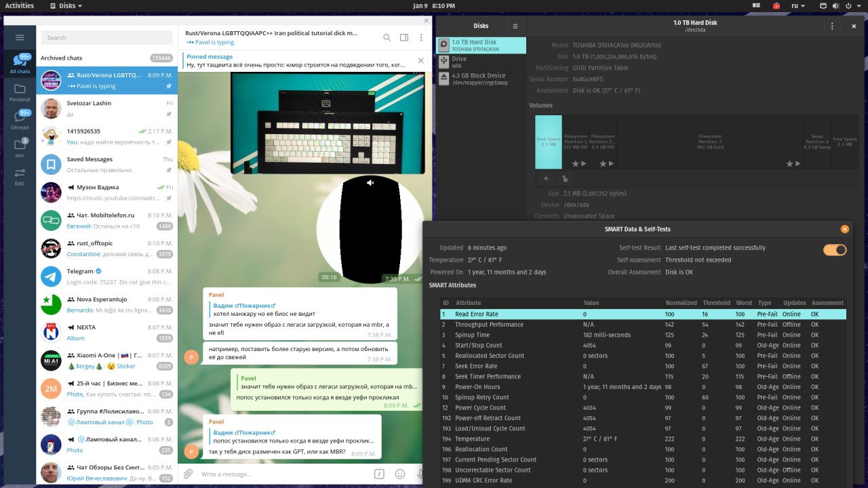Image resolution: width=868 pixels, height=488 pixels.
Task: Click star icon on Partition 2
Action: coord(602,163)
